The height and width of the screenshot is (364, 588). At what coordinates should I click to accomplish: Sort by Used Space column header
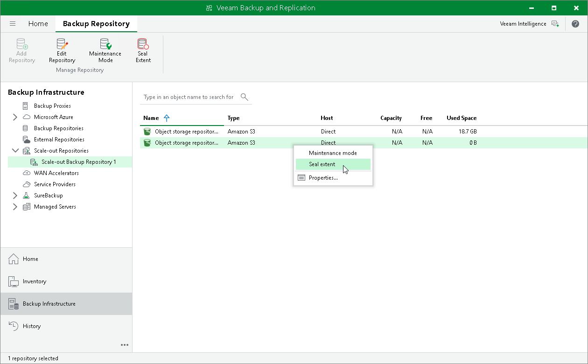point(462,118)
